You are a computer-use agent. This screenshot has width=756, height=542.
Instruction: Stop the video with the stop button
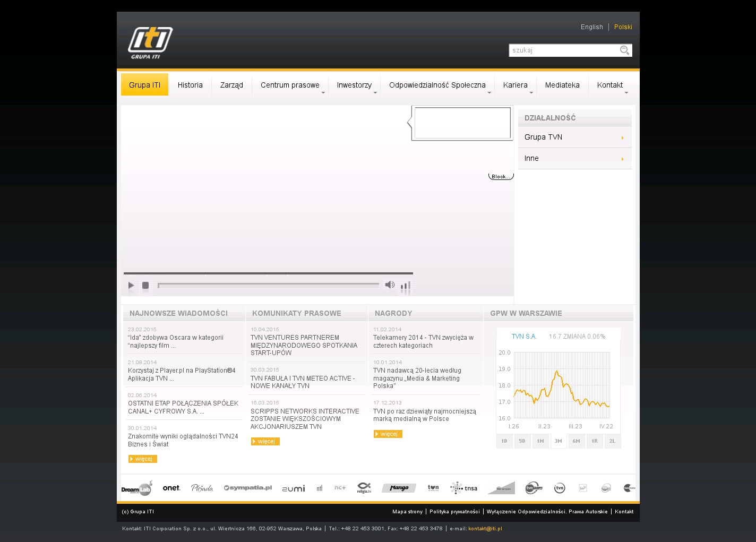click(145, 286)
